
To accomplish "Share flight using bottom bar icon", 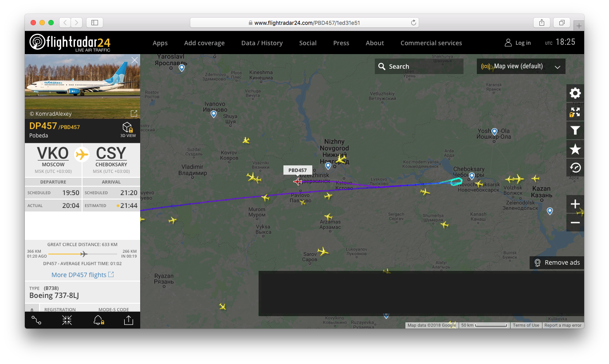I will [129, 320].
